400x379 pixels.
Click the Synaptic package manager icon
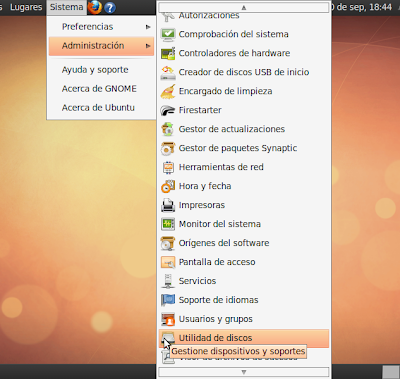pyautogui.click(x=168, y=148)
